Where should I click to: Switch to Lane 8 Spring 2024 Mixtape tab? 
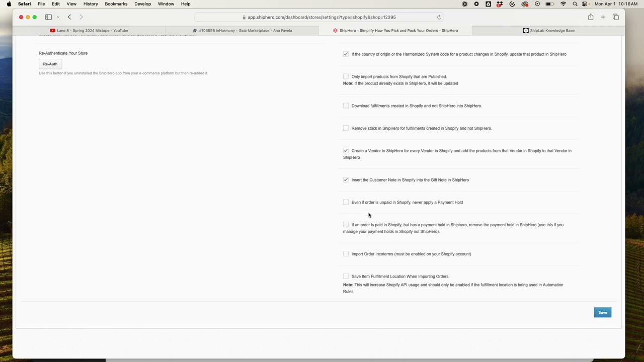(90, 30)
